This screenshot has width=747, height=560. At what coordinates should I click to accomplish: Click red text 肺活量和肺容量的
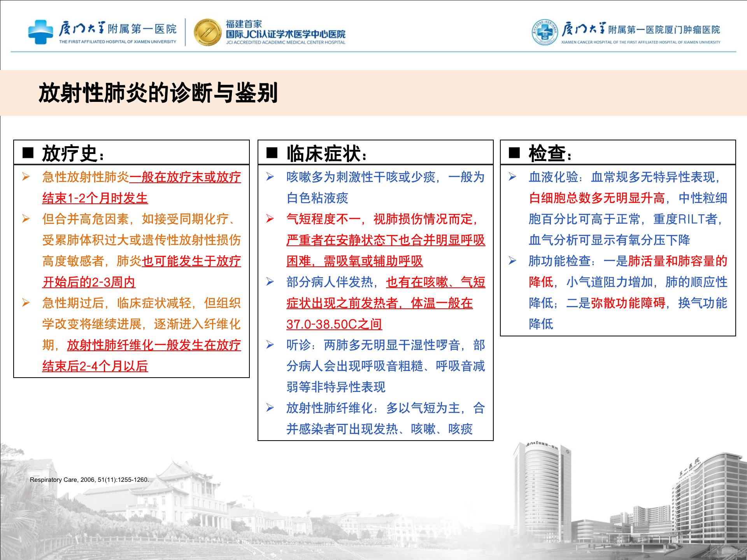678,261
